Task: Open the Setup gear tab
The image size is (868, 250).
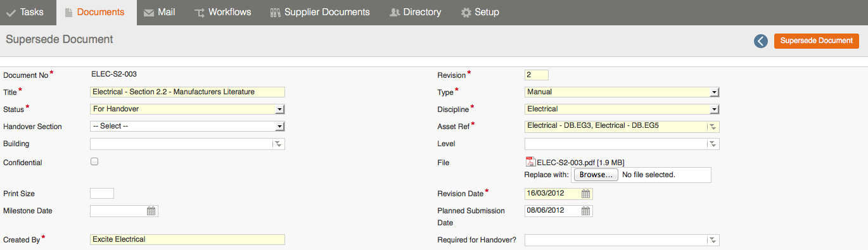Action: pos(480,12)
